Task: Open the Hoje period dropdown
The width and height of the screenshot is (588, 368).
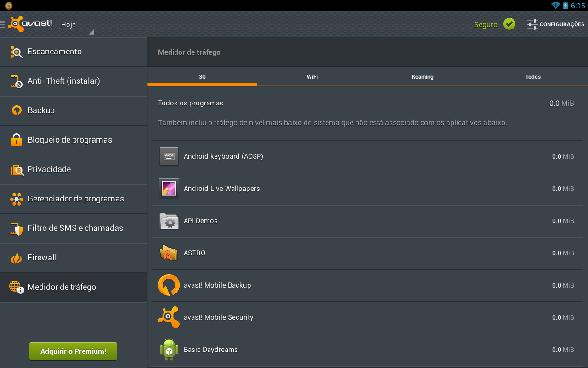Action: tap(76, 25)
